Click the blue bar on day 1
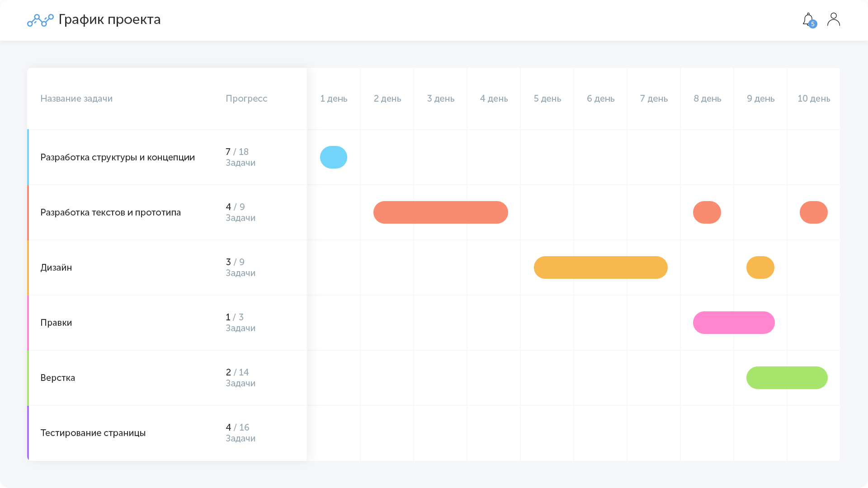 point(334,157)
